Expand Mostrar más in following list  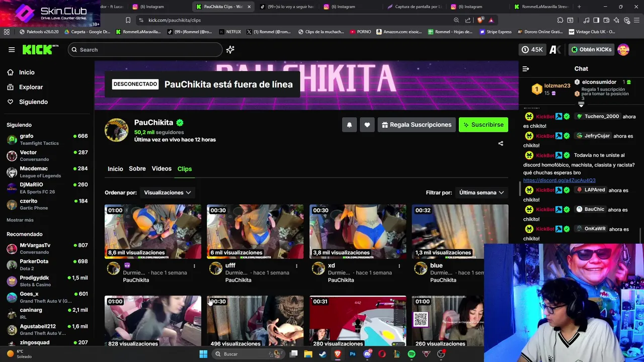pos(20,220)
